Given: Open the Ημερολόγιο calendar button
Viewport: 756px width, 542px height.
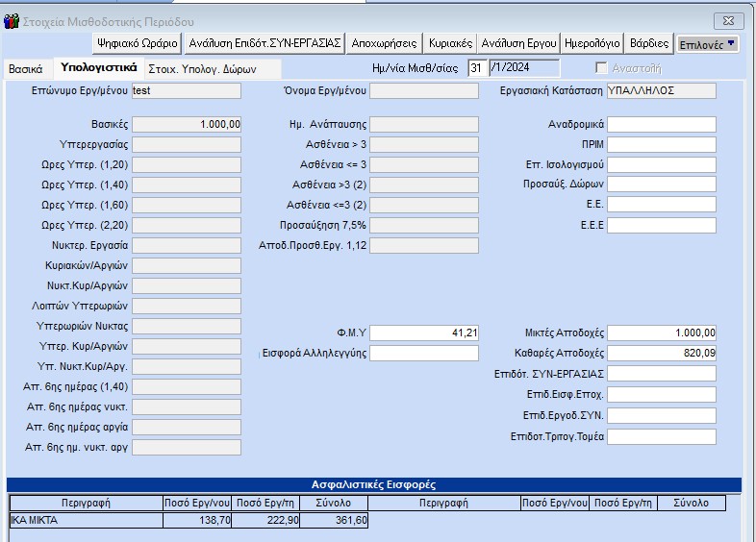Looking at the screenshot, I should (592, 43).
